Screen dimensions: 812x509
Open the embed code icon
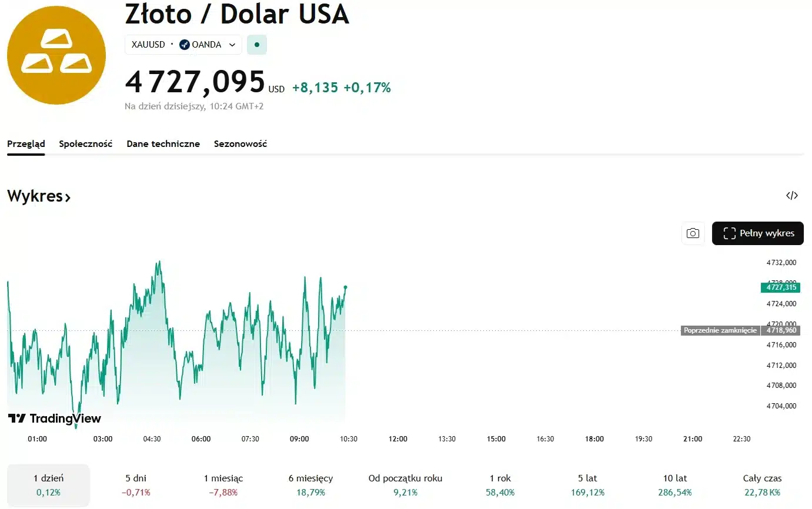point(792,196)
